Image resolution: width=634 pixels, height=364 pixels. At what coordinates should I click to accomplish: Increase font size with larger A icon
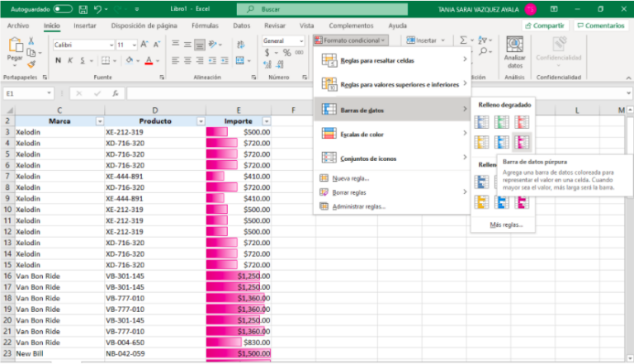pos(144,45)
